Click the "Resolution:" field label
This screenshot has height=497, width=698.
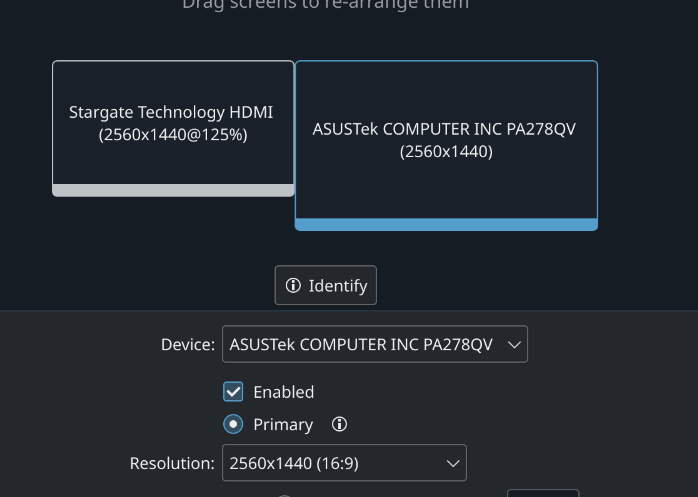[x=171, y=463]
